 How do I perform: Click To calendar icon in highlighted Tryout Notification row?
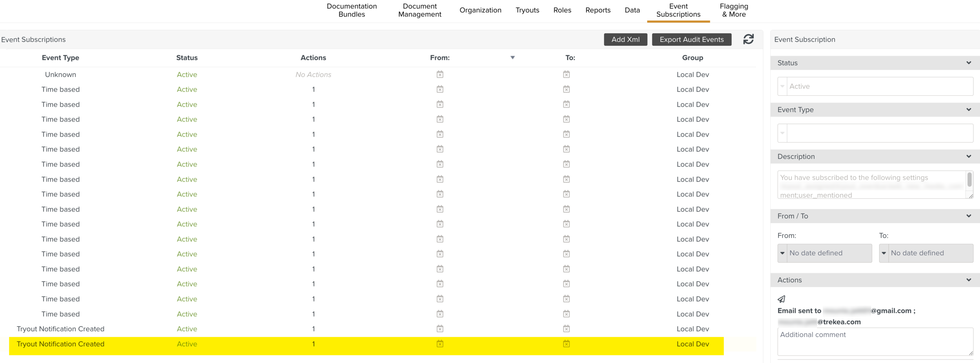[x=566, y=344]
